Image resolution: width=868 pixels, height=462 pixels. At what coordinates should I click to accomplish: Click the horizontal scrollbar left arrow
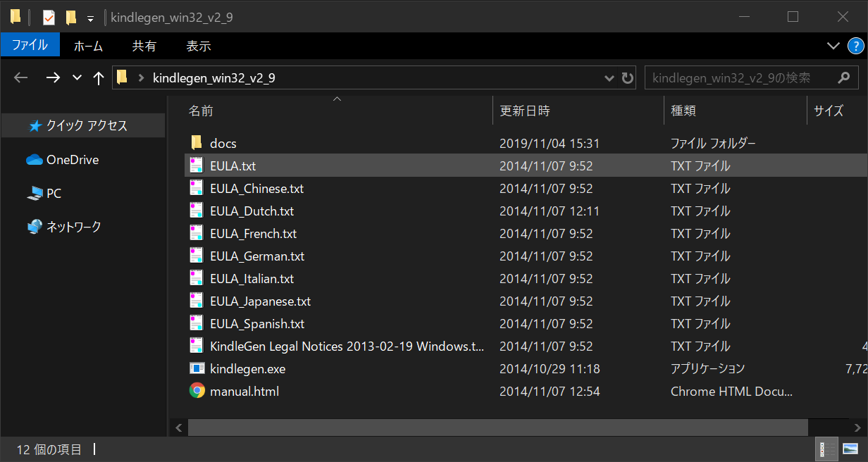click(178, 427)
